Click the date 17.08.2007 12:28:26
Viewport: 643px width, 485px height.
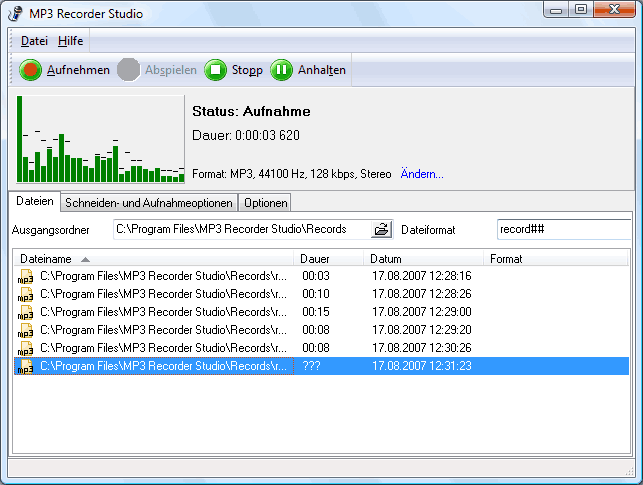click(422, 294)
